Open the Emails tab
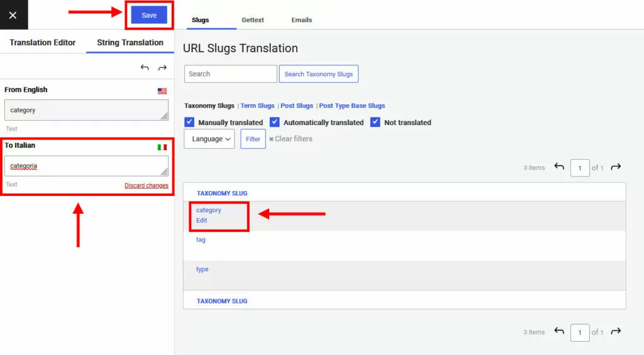The width and height of the screenshot is (644, 355). tap(302, 20)
